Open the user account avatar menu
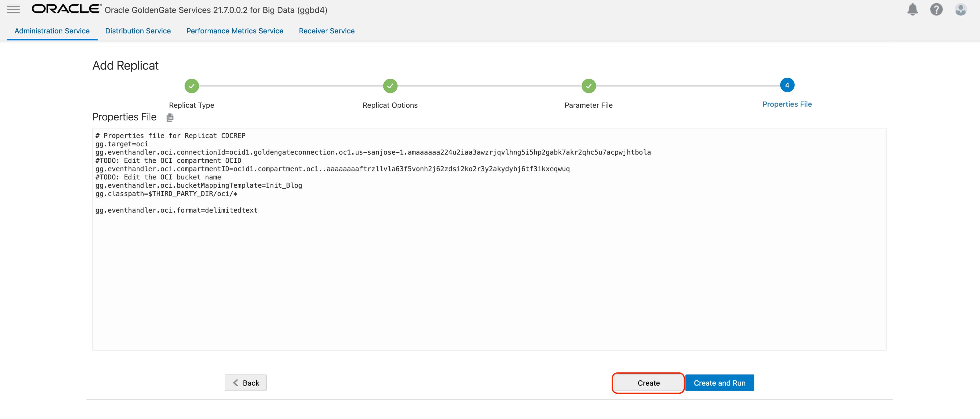Image resolution: width=980 pixels, height=419 pixels. coord(961,10)
